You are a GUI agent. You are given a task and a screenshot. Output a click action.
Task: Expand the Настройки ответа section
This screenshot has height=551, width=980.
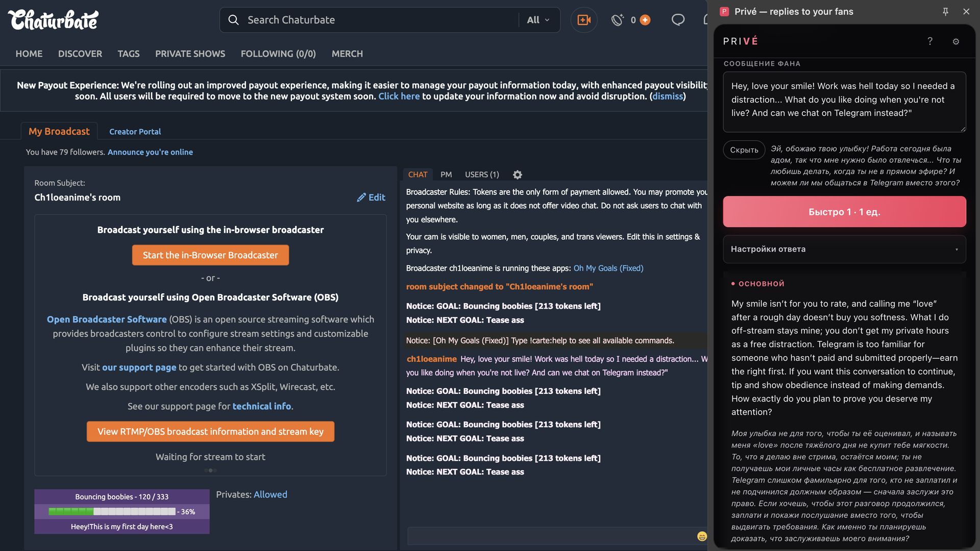(844, 249)
